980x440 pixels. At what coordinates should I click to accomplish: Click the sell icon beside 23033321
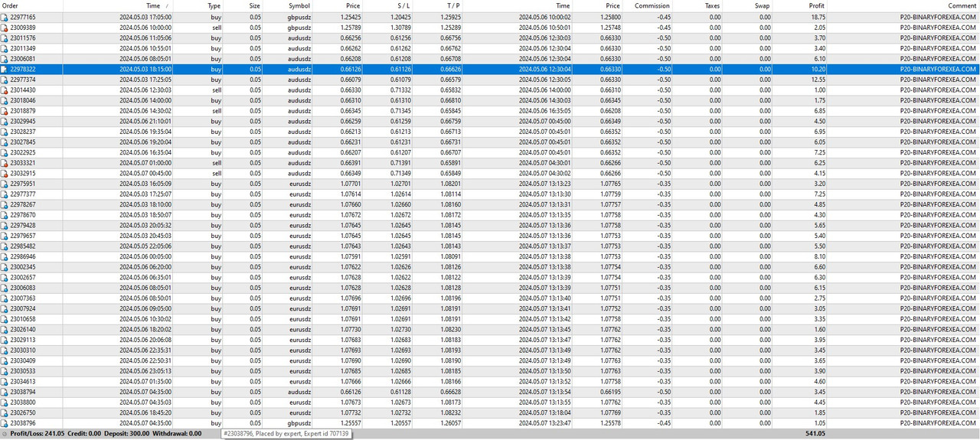pyautogui.click(x=5, y=163)
